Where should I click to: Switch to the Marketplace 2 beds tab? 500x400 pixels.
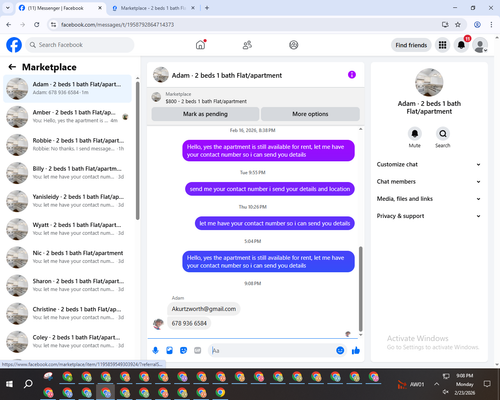point(153,8)
